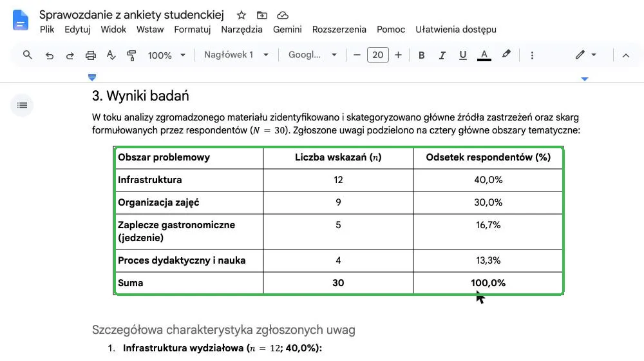
Task: Toggle underline formatting
Action: (463, 55)
